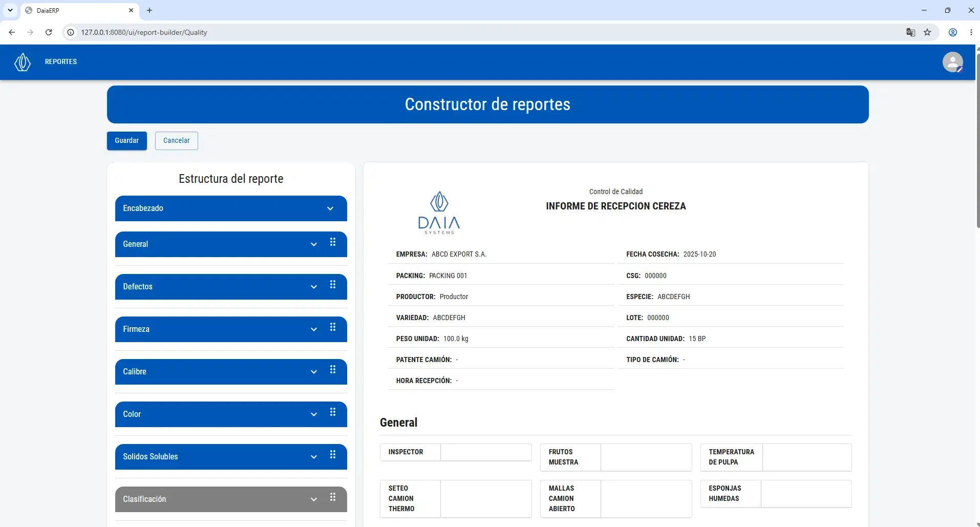Image resolution: width=980 pixels, height=527 pixels.
Task: Click the DAIA Systems logo in report preview
Action: tap(439, 213)
